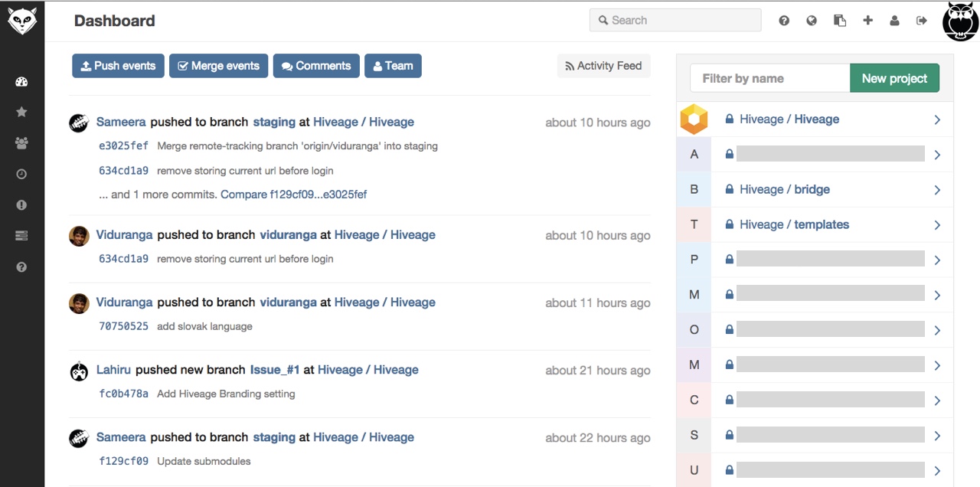The image size is (980, 487).
Task: Toggle Comments filter
Action: click(x=316, y=66)
